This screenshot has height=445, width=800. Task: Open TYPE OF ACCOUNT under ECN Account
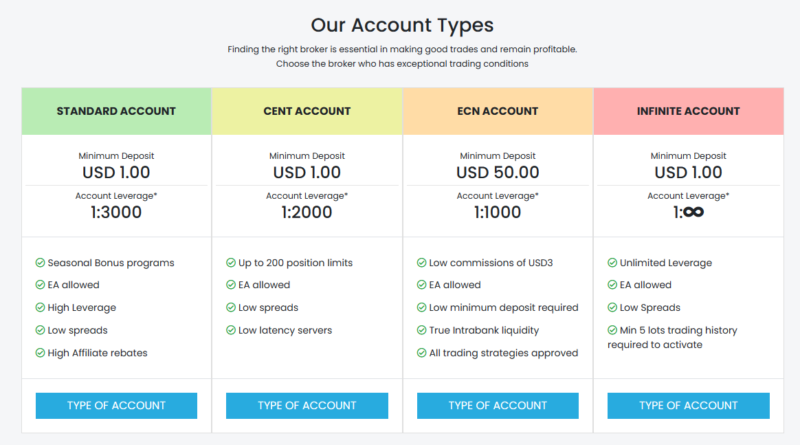[x=497, y=406]
